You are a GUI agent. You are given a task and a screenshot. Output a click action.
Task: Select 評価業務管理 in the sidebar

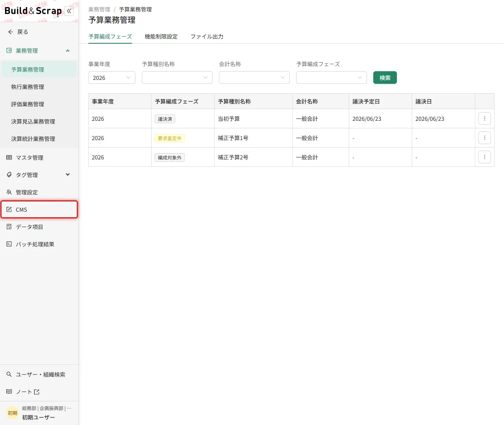(x=39, y=104)
